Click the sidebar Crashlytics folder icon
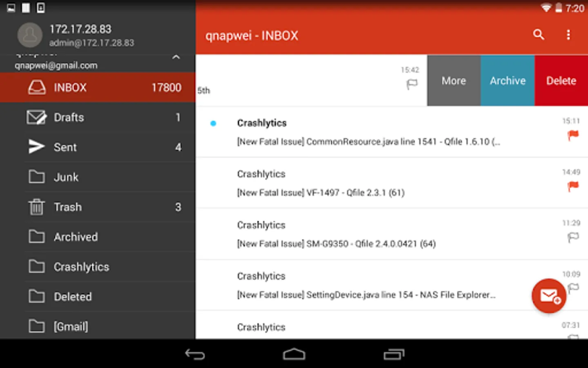 pos(37,266)
